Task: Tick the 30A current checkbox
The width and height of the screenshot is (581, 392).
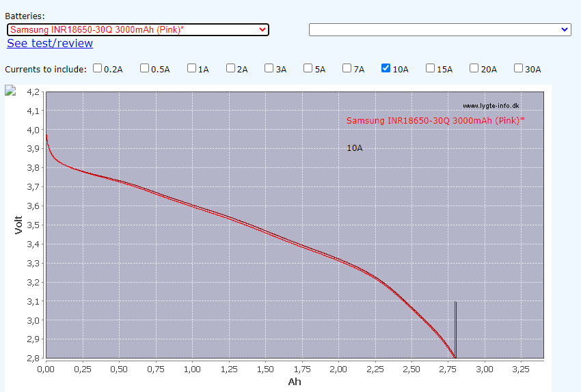Action: [x=518, y=68]
